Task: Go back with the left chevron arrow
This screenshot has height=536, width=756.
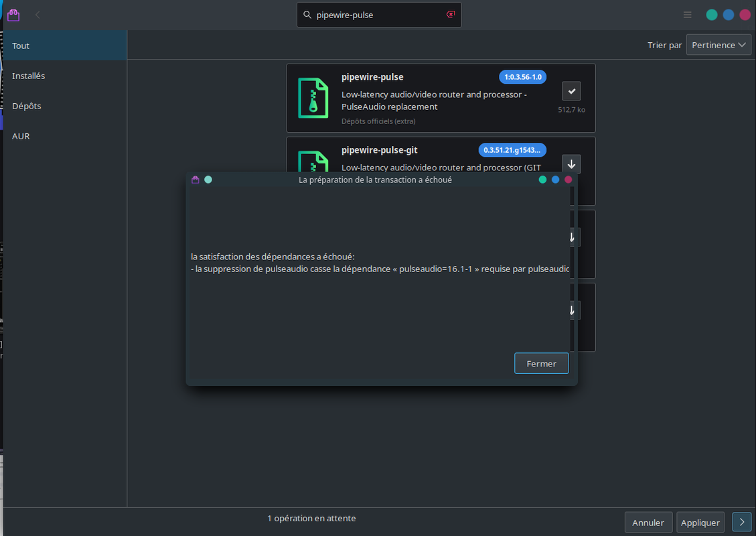Action: click(x=37, y=15)
